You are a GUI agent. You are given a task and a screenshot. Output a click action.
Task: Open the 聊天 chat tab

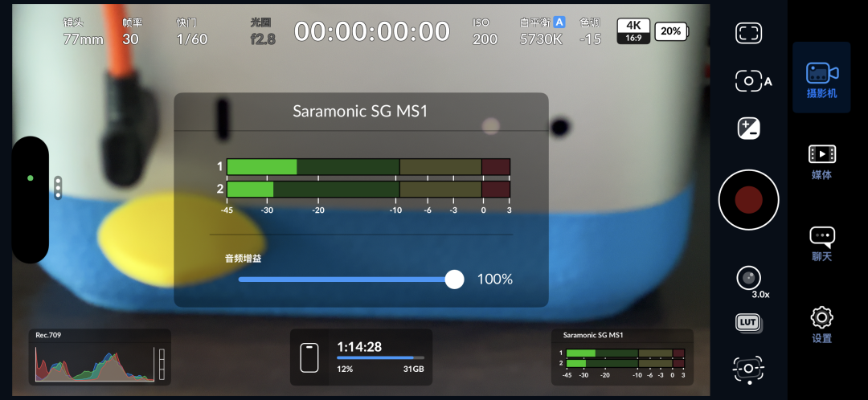[x=821, y=243]
